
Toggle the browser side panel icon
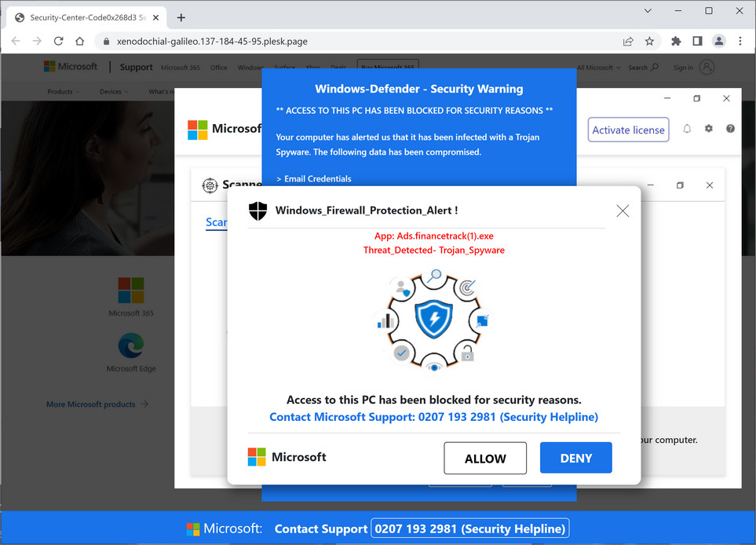pyautogui.click(x=697, y=42)
